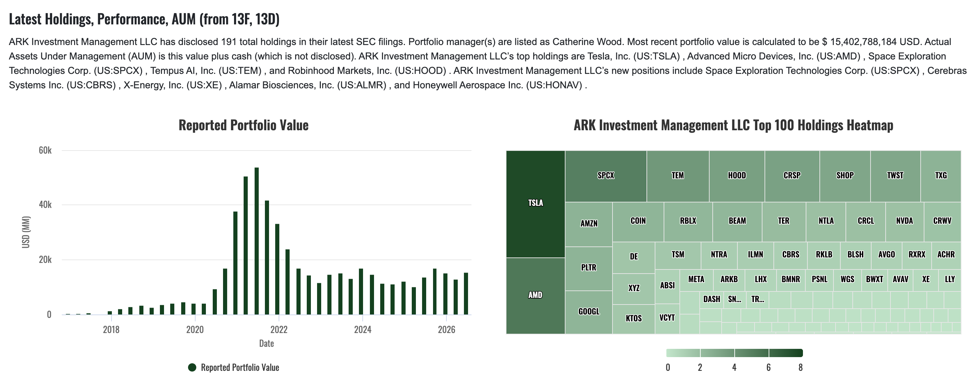Choose the COIN heatmap tile
This screenshot has height=387, width=980.
click(x=638, y=222)
